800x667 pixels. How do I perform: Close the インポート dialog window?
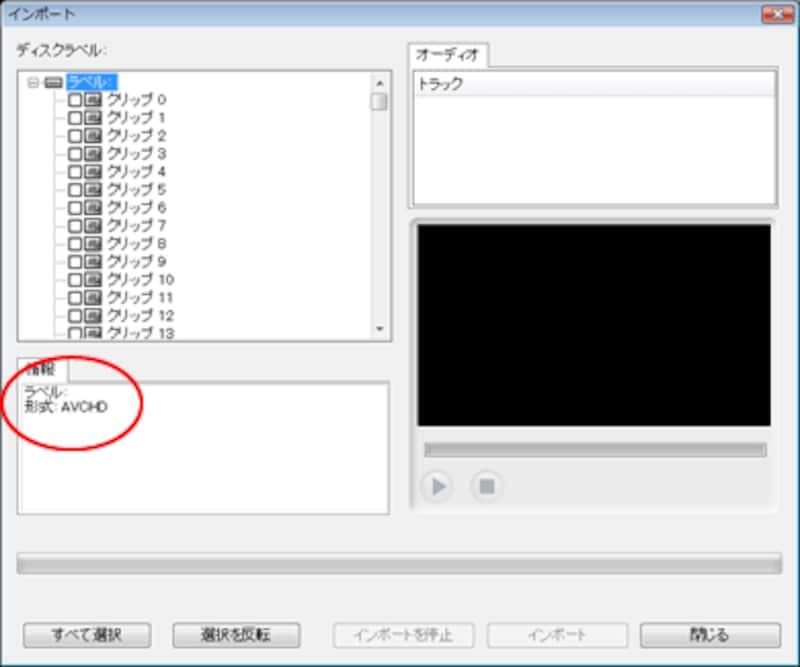(x=777, y=14)
